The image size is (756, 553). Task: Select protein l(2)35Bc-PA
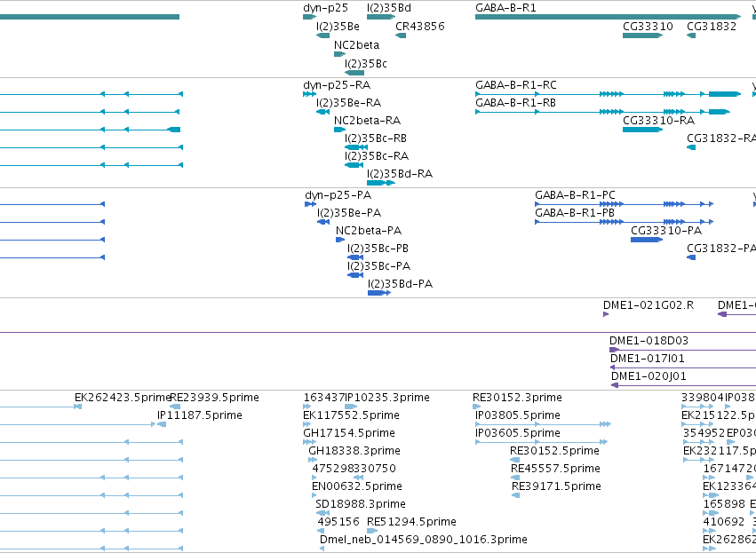point(379,266)
